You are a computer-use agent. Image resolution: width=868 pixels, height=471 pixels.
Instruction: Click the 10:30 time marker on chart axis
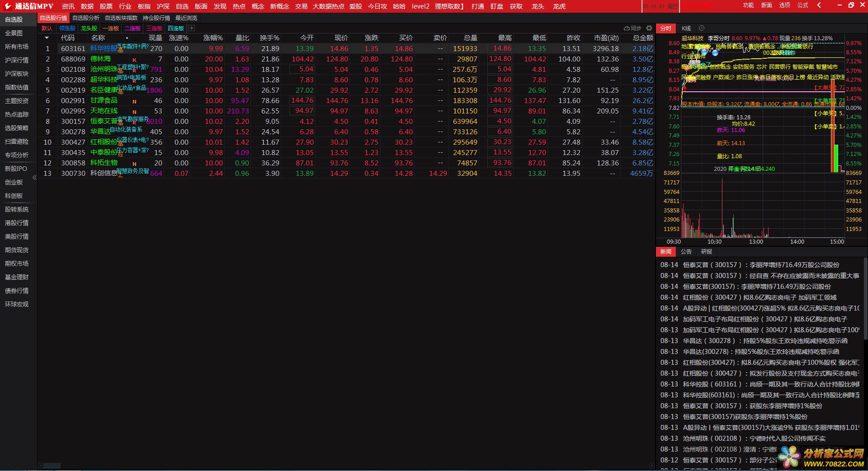714,242
